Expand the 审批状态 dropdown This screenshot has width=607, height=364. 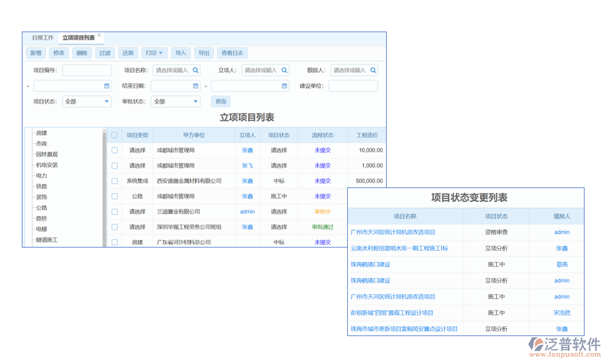click(x=175, y=101)
